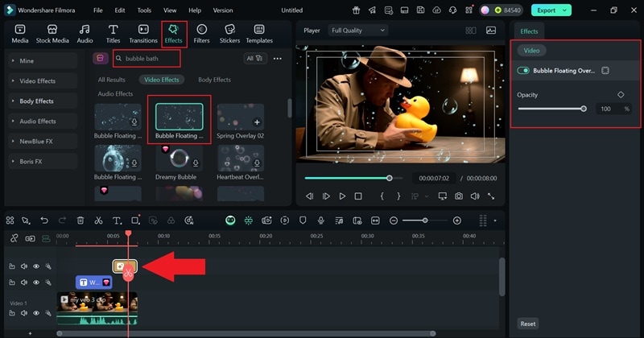The height and width of the screenshot is (338, 644).
Task: Select the Video Effects filter chip
Action: [162, 80]
